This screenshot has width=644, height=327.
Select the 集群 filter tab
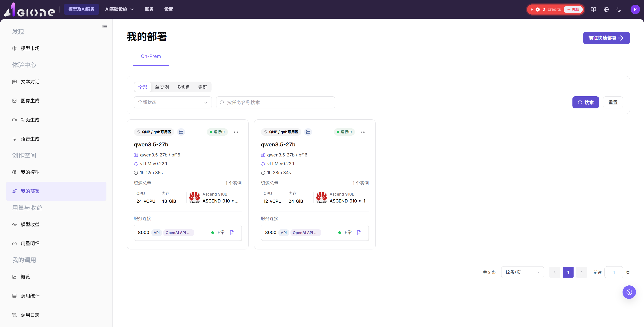point(202,87)
